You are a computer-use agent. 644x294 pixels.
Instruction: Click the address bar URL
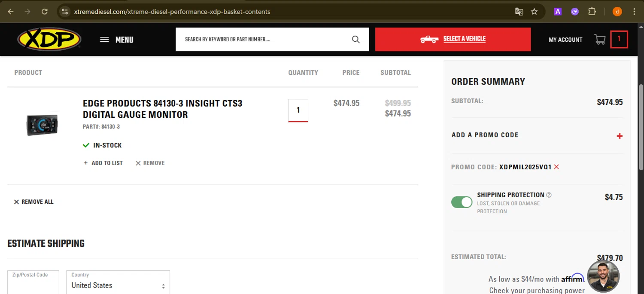(x=172, y=12)
